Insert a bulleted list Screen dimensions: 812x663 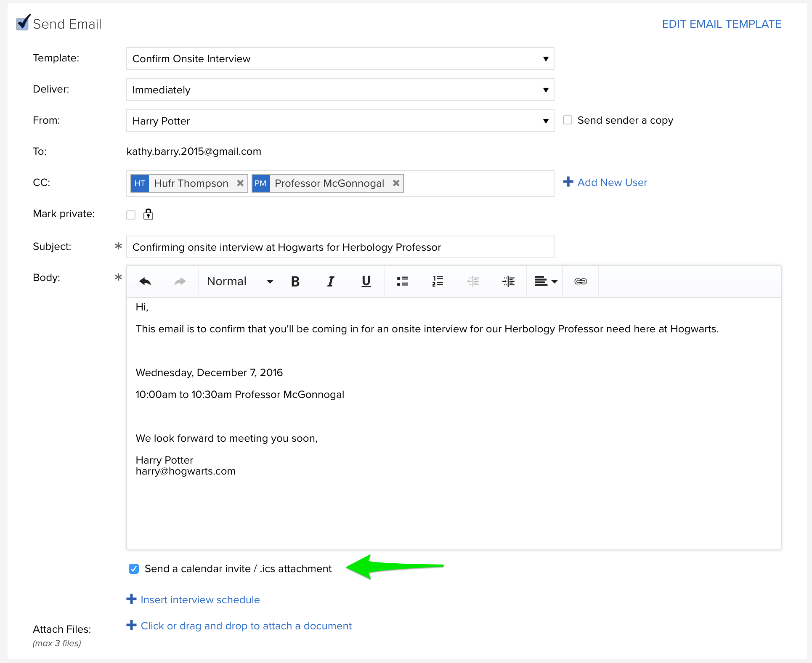(x=402, y=281)
